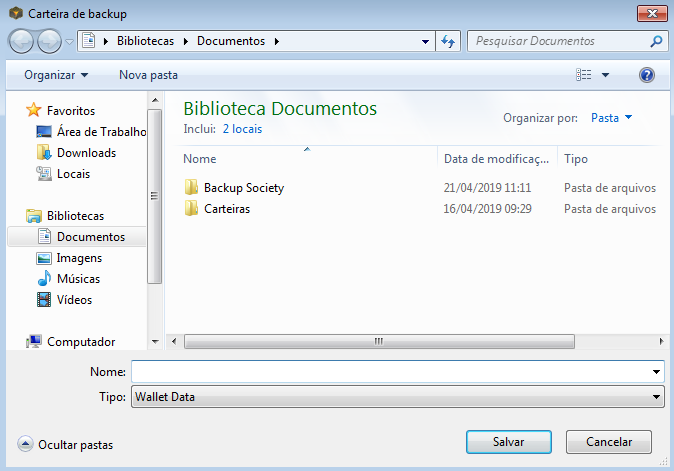
Task: Click the Cancelar button
Action: [609, 442]
